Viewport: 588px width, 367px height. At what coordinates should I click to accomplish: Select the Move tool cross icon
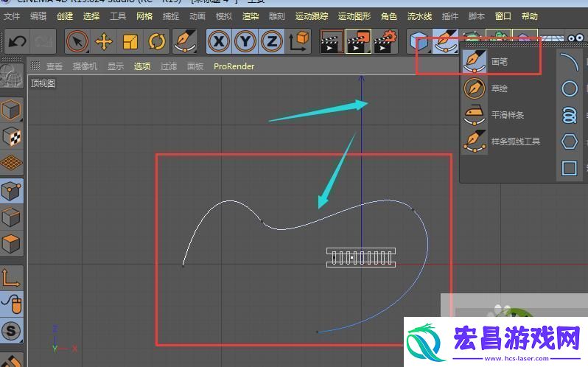click(104, 41)
